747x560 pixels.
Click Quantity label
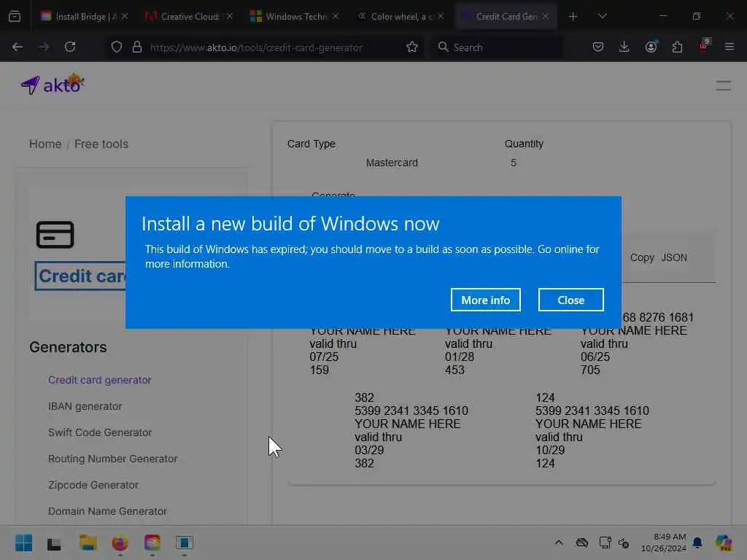(524, 144)
